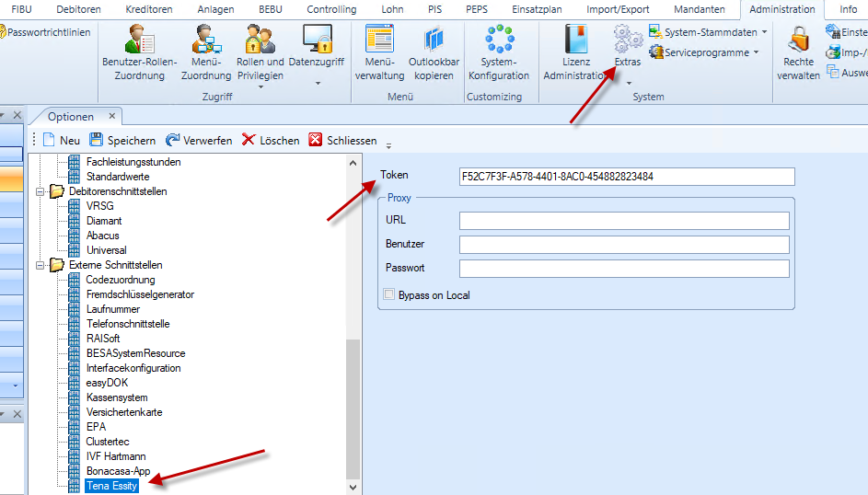The height and width of the screenshot is (495, 868).
Task: Click Serviceprogramme gear icon
Action: tap(656, 52)
